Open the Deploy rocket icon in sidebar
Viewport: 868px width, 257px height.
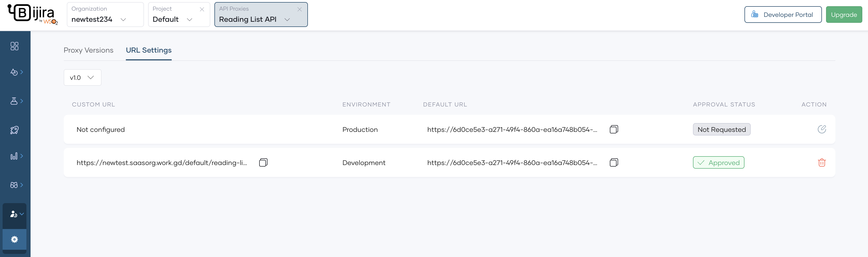click(14, 130)
